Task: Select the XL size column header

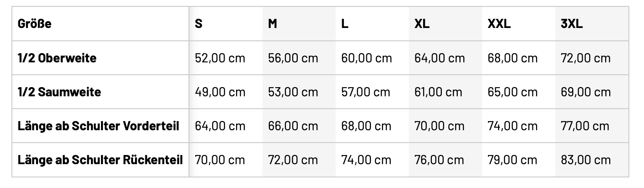Action: [x=422, y=24]
